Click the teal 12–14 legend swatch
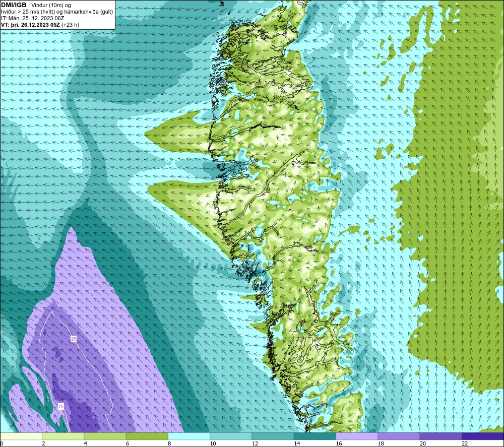This screenshot has width=504, height=447. tap(273, 436)
